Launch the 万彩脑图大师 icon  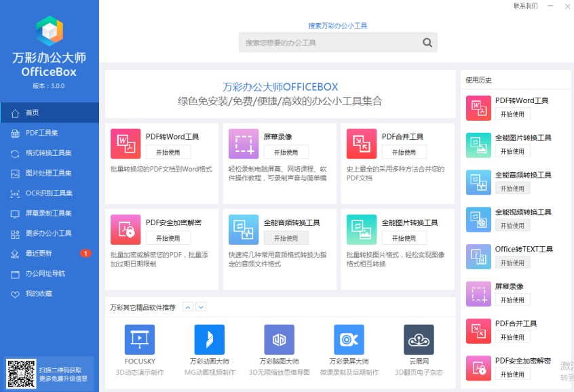tap(280, 340)
